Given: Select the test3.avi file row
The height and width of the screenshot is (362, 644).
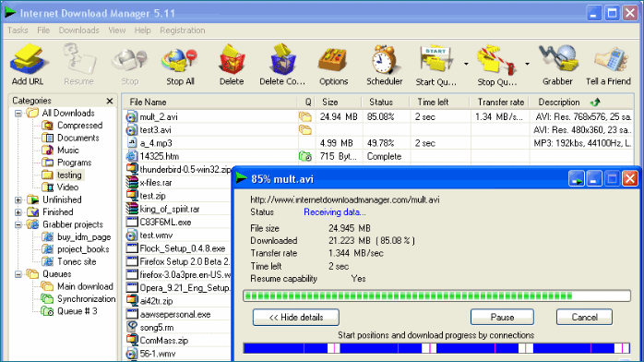Looking at the screenshot, I should click(378, 130).
